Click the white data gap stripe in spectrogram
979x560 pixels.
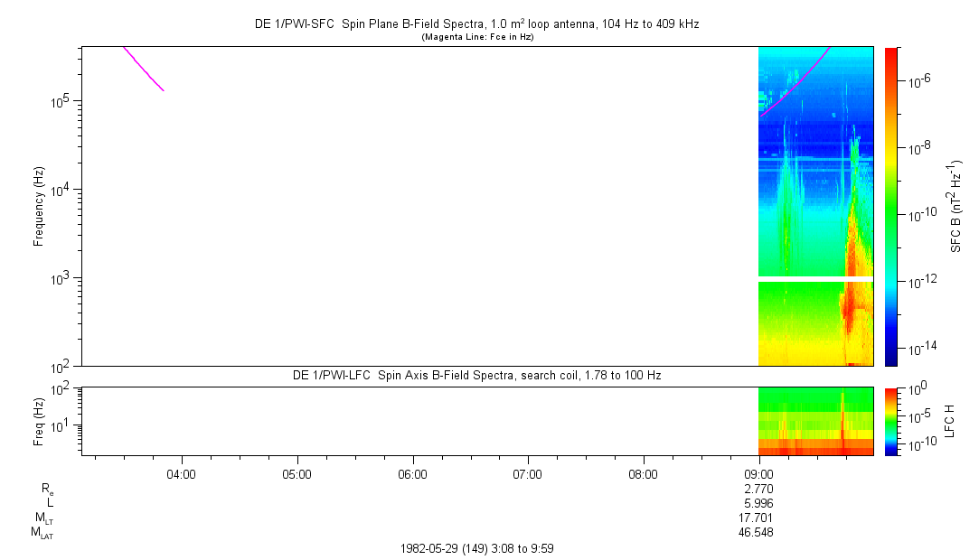[814, 279]
